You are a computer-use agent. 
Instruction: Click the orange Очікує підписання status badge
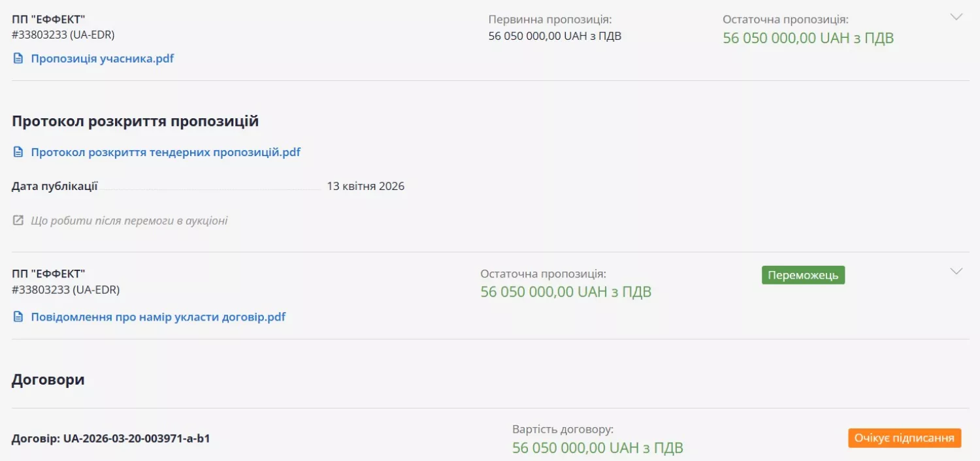click(906, 437)
